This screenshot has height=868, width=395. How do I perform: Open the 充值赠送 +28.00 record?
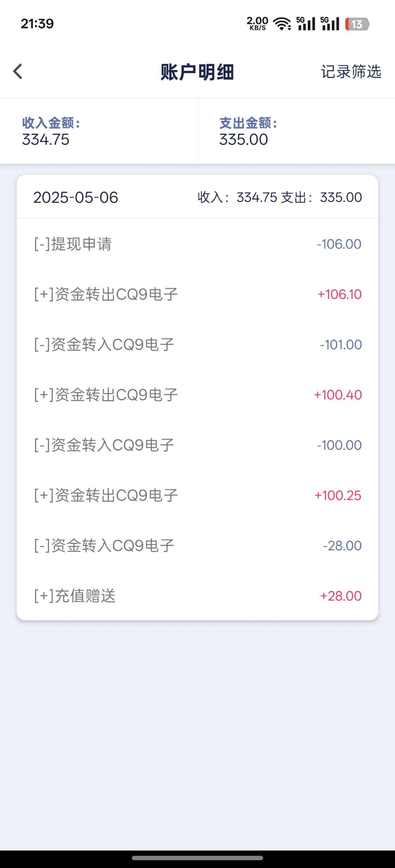197,596
